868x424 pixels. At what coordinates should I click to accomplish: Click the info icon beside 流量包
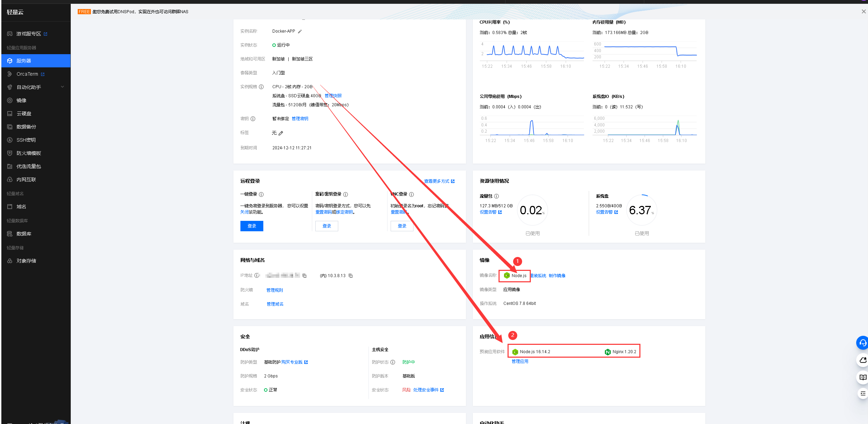click(496, 196)
